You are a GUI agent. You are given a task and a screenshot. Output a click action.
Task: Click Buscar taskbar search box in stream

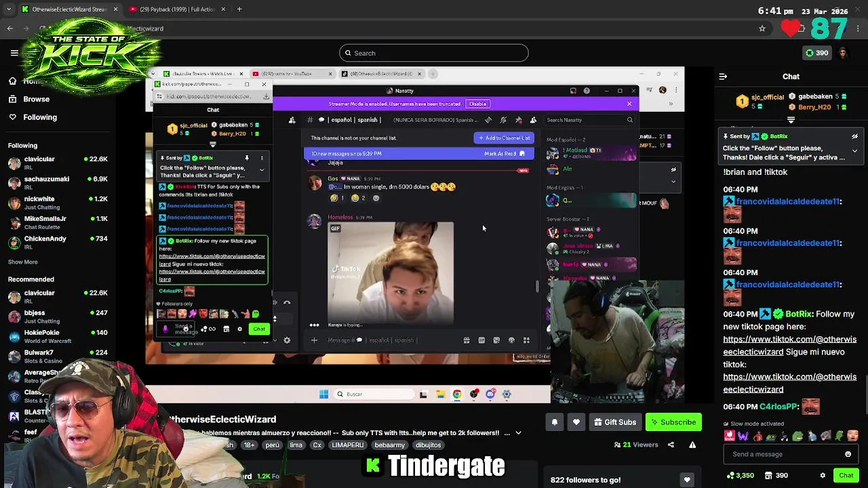point(373,394)
